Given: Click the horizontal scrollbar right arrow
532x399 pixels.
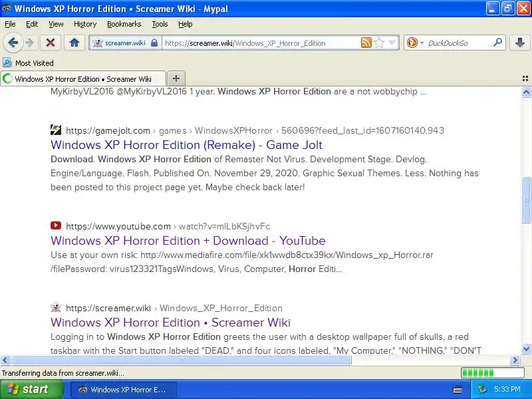Looking at the screenshot, I should click(515, 360).
